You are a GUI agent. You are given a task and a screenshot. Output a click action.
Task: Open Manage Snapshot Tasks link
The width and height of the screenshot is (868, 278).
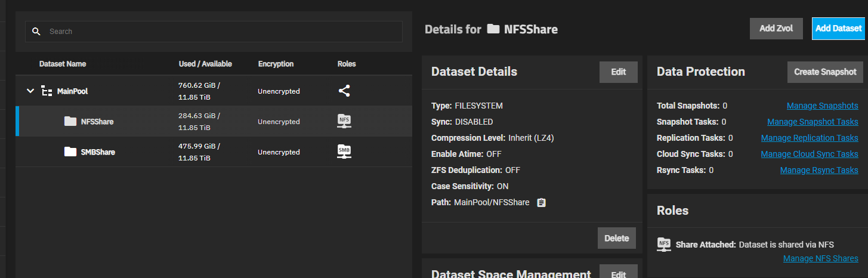(813, 122)
